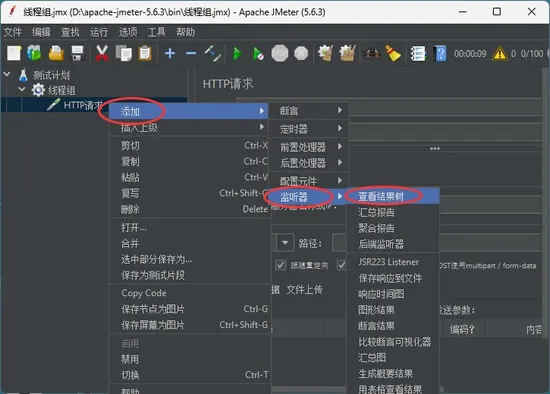Select 后端监听器 listener
This screenshot has height=394, width=550.
(x=393, y=244)
